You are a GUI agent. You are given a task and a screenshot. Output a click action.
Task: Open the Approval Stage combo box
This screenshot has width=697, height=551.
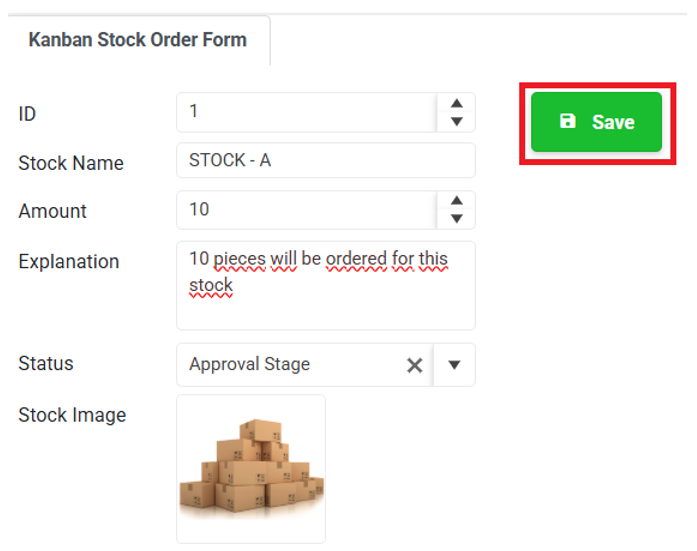[x=326, y=365]
